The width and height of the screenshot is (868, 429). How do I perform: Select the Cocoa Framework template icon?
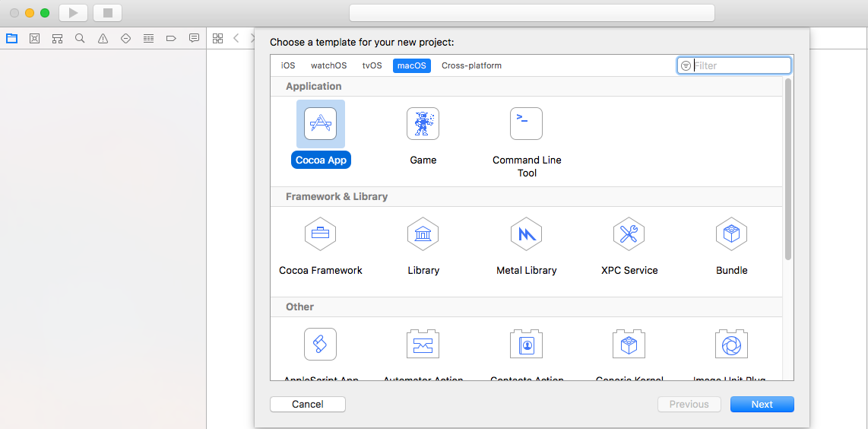321,234
